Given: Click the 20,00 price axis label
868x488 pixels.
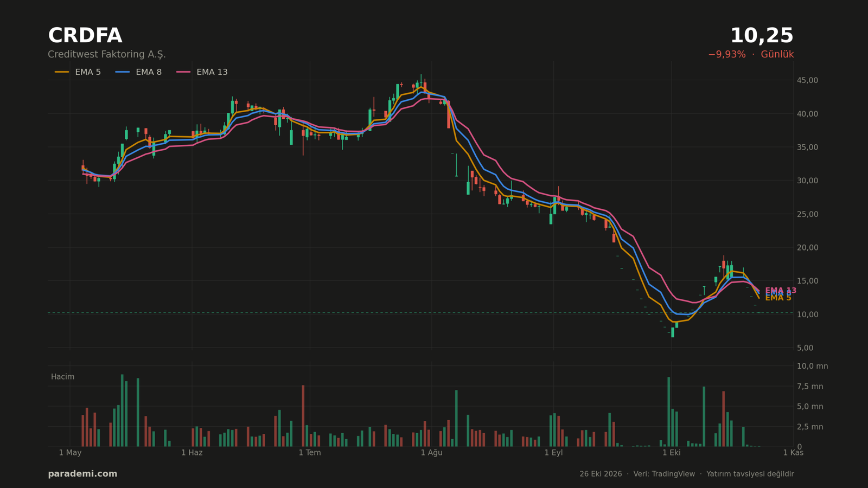Looking at the screenshot, I should (x=807, y=248).
